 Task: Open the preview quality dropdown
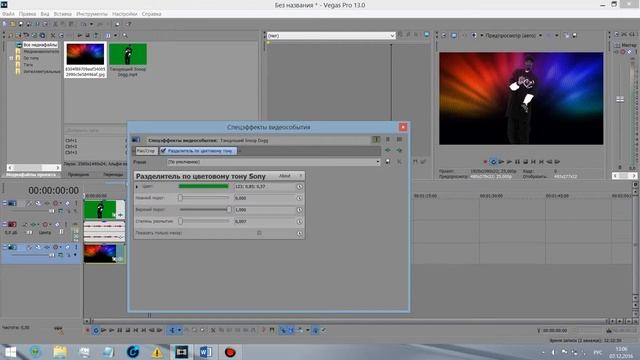(513, 36)
